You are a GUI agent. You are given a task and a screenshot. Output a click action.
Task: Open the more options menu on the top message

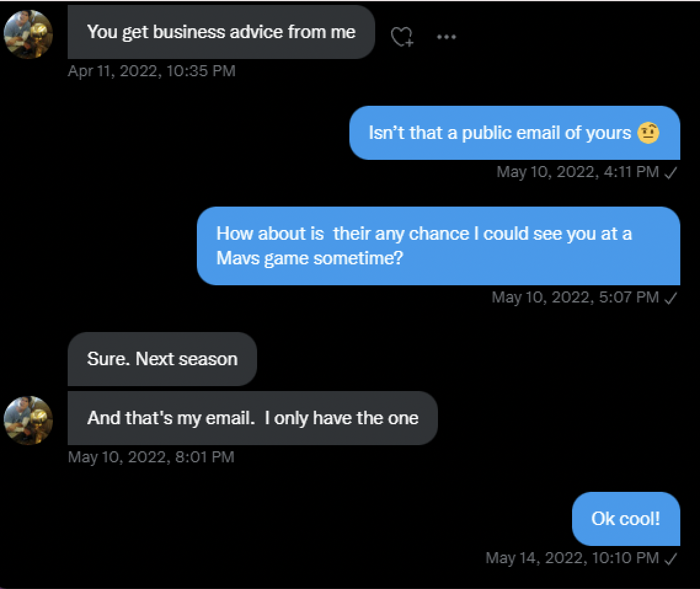click(446, 36)
